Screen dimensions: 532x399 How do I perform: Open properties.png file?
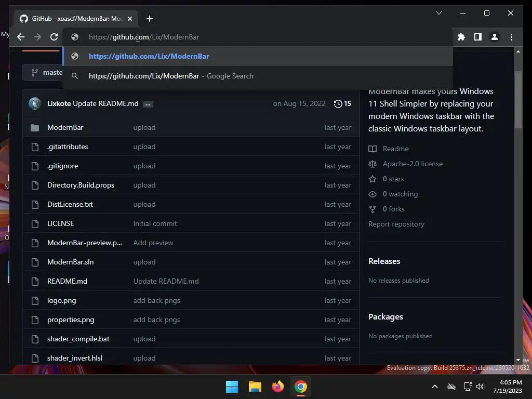(71, 320)
